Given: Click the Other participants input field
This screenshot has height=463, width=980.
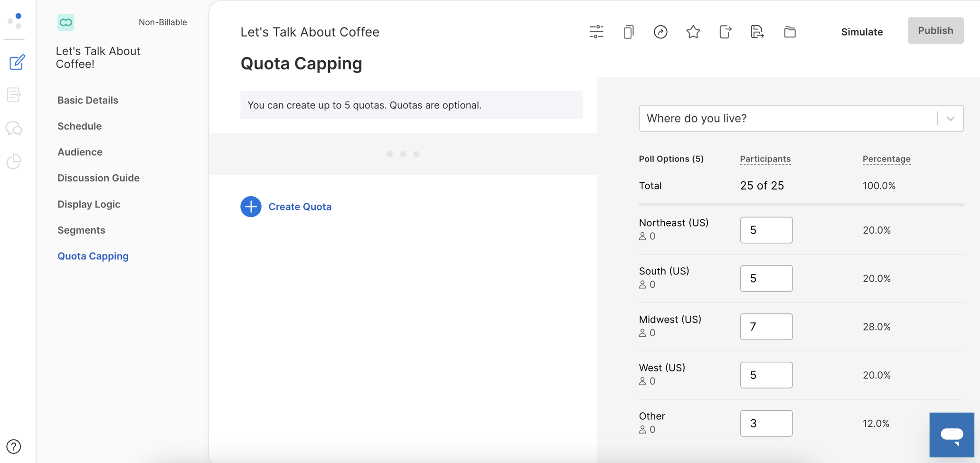Looking at the screenshot, I should 766,423.
